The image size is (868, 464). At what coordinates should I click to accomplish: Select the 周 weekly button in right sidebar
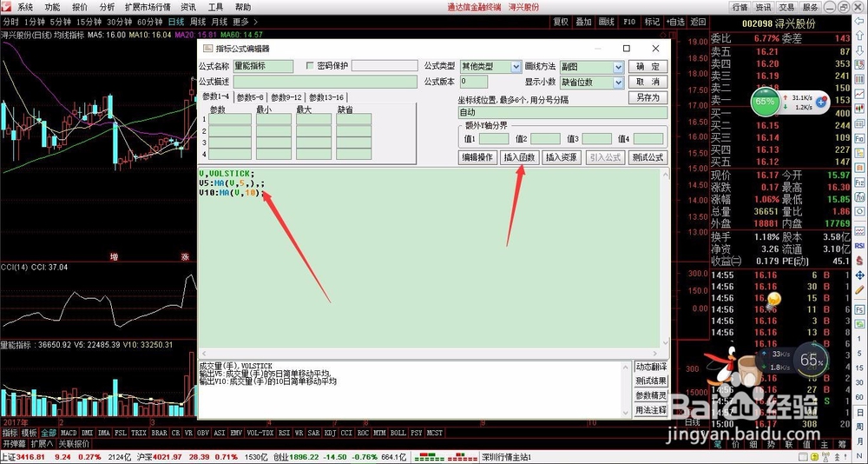point(859,427)
